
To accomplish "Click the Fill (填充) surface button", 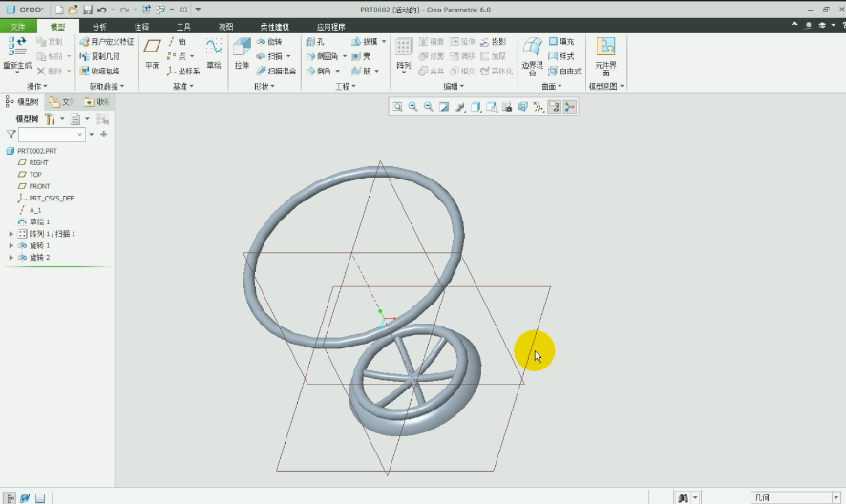I will 561,42.
